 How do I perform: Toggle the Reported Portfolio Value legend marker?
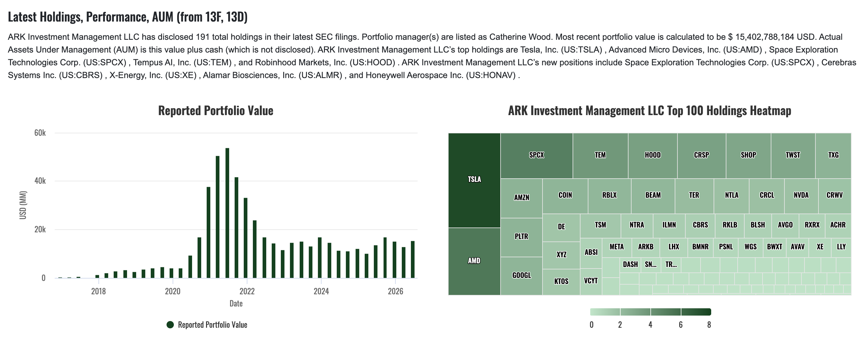[170, 324]
